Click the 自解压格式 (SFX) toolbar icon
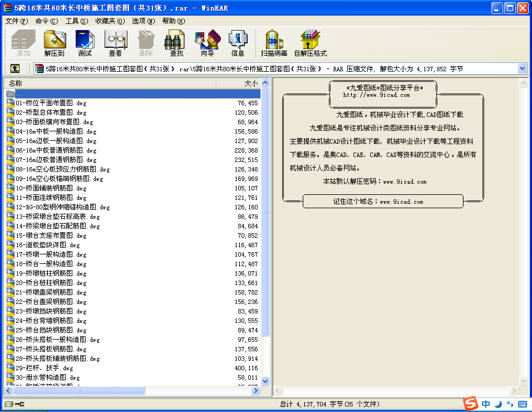 (x=310, y=43)
